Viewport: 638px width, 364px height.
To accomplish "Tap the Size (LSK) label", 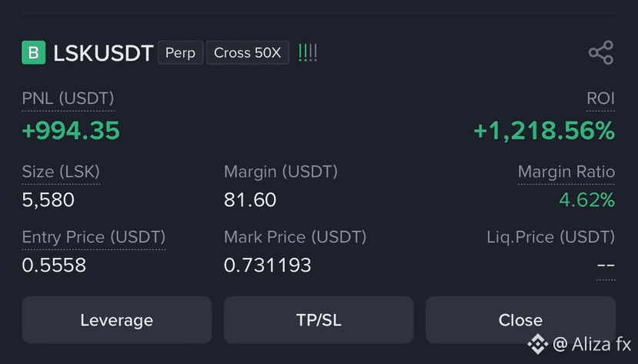I will (61, 172).
